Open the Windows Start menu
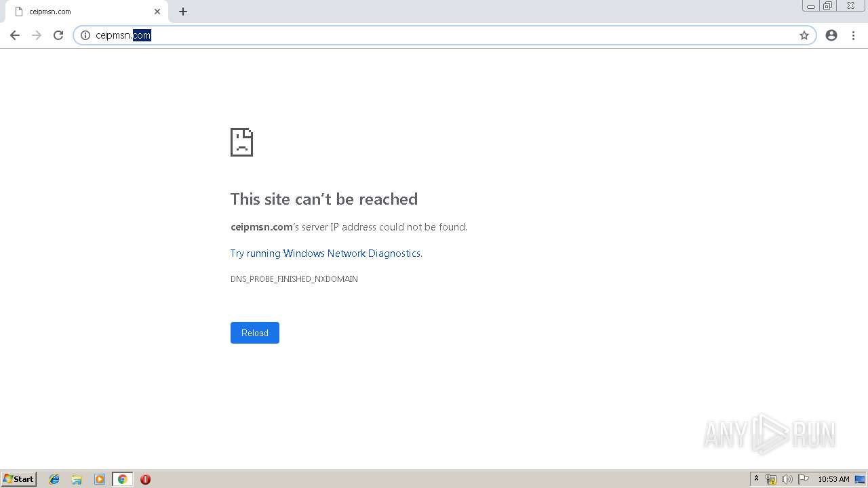The image size is (868, 488). point(19,479)
